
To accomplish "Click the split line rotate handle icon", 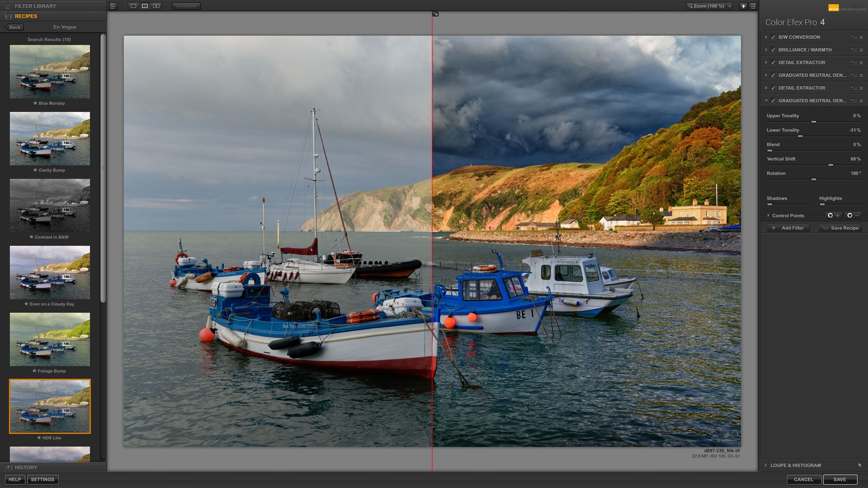I will [x=435, y=14].
